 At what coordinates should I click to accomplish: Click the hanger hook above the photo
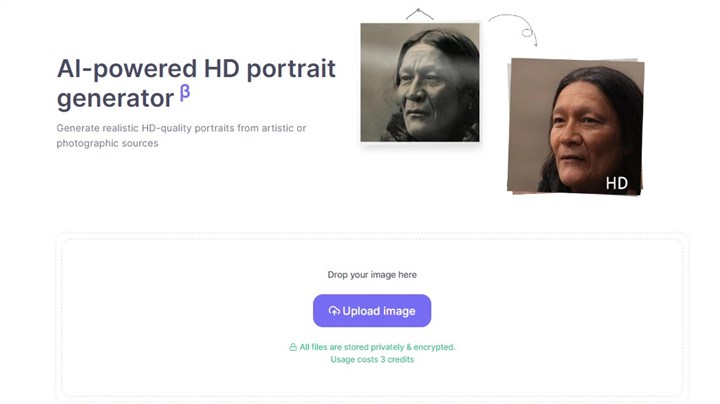tap(420, 14)
